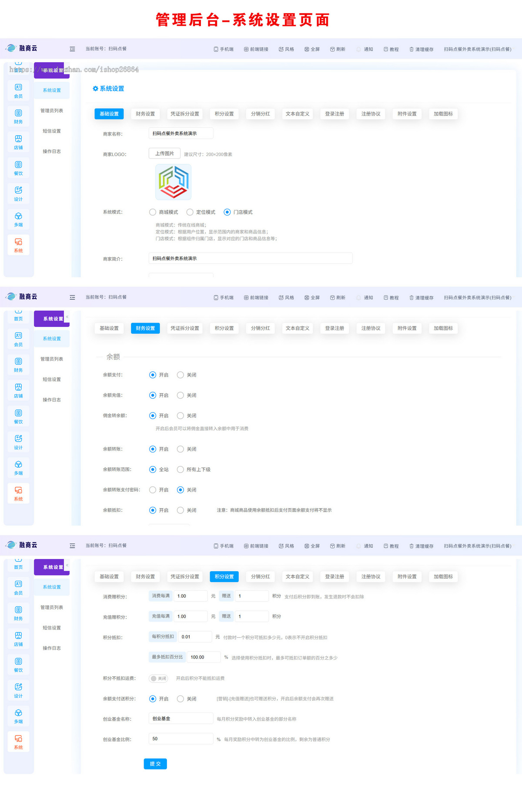Set 余额支付送积分 to 关闭
Screen dimensions: 522x812
coord(181,699)
